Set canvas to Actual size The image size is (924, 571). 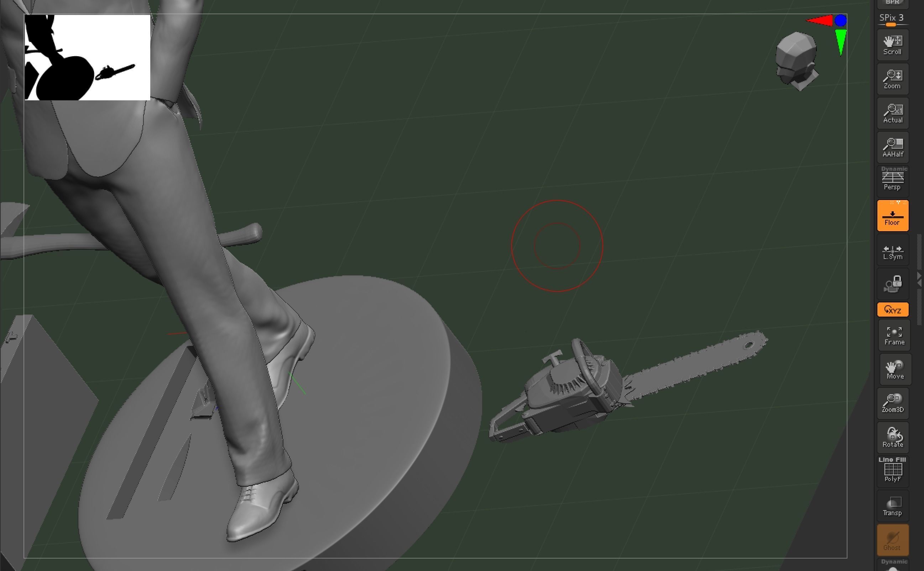[893, 113]
